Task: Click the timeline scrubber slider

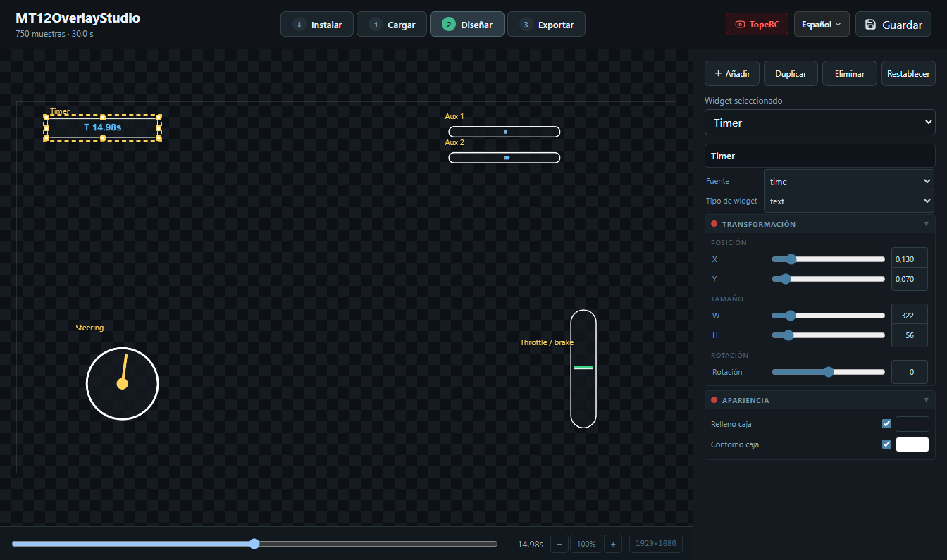Action: (x=254, y=544)
